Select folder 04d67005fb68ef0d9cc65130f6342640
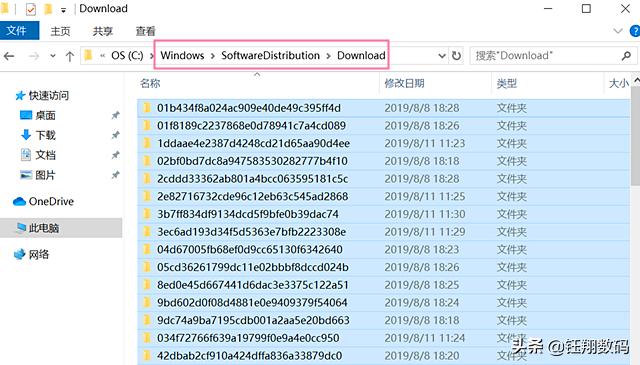This screenshot has width=640, height=365. click(384, 249)
